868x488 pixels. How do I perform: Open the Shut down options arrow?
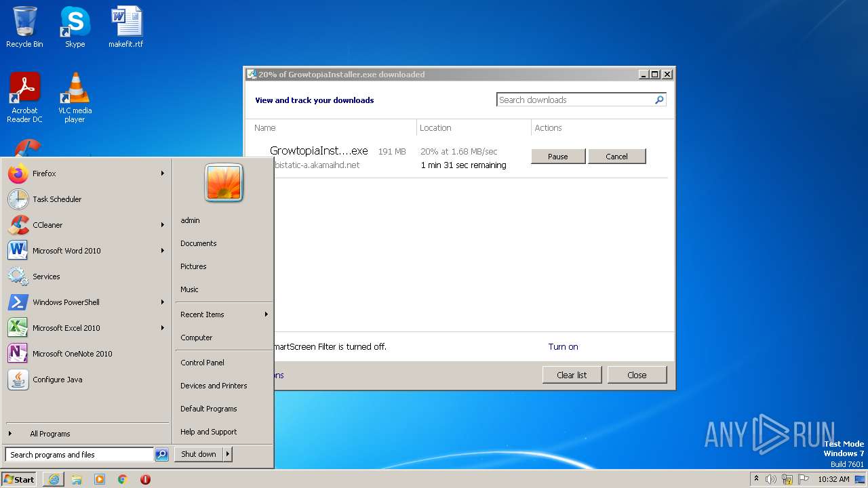pyautogui.click(x=228, y=454)
